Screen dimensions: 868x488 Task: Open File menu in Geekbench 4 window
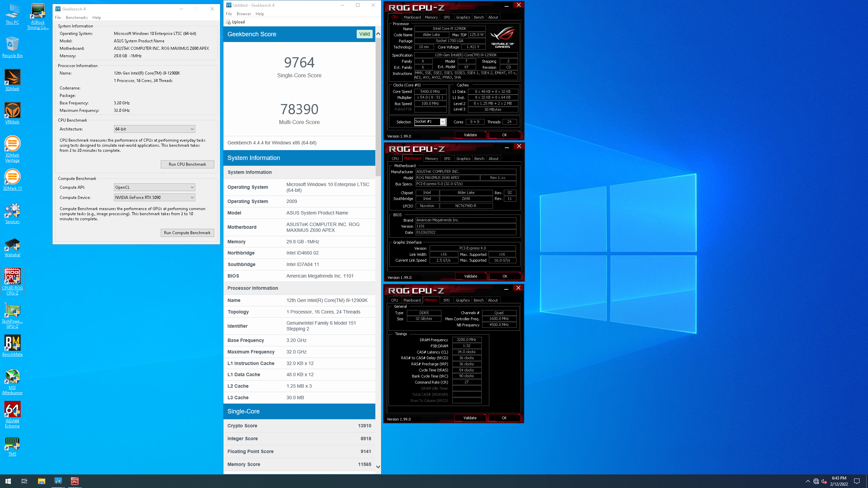[x=58, y=18]
